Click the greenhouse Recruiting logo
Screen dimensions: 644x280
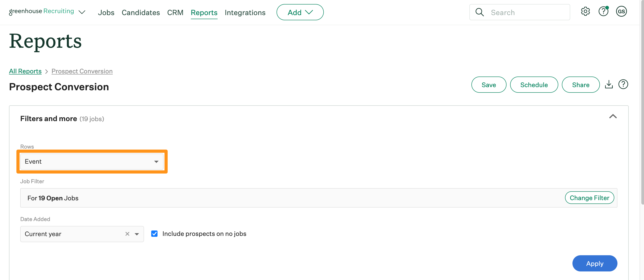(x=41, y=11)
